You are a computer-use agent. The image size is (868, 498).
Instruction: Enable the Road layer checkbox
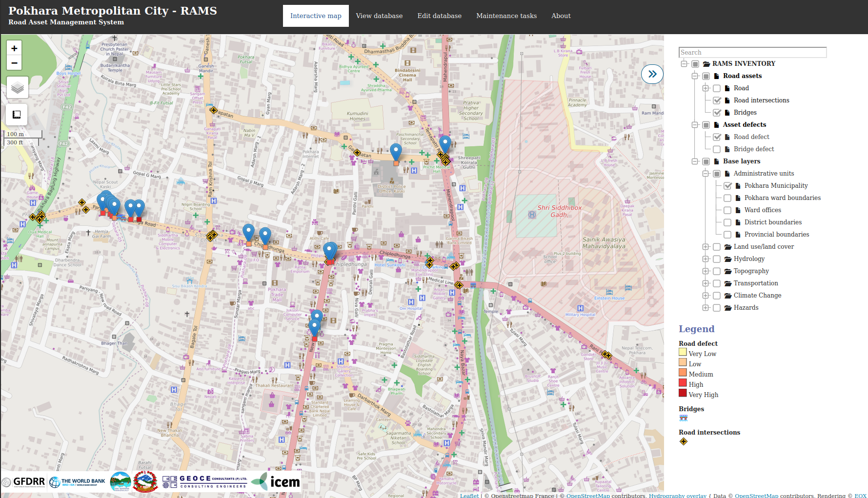click(717, 88)
